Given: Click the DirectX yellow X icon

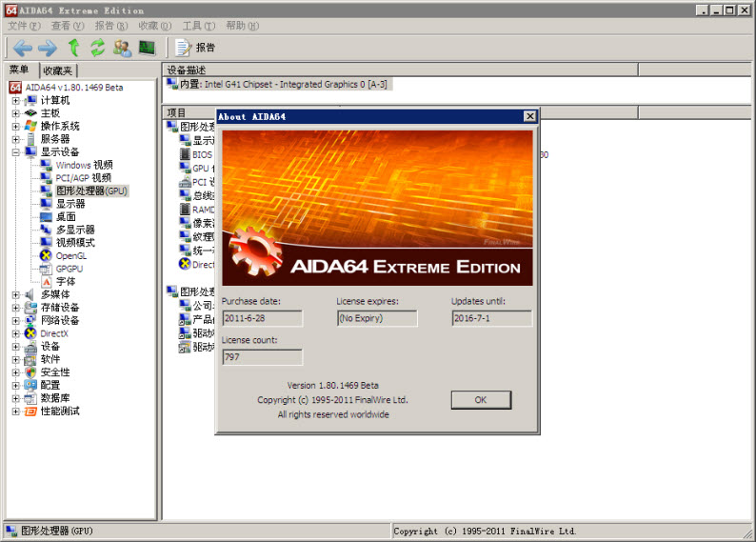Looking at the screenshot, I should tap(30, 333).
